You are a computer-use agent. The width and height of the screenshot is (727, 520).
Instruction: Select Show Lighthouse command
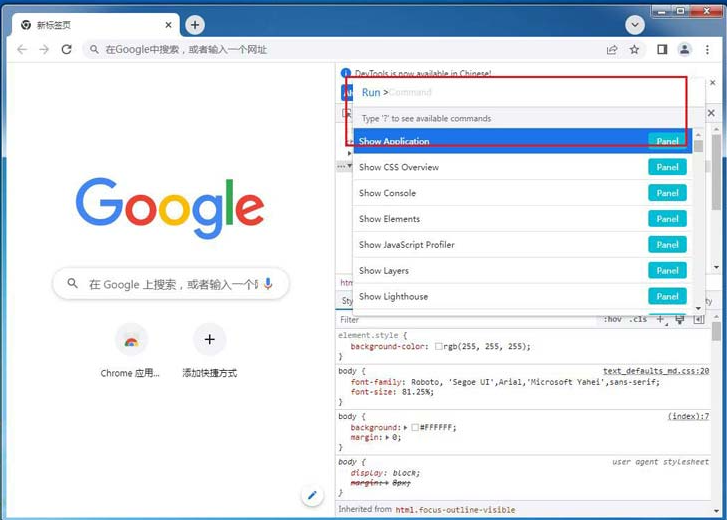[x=523, y=297]
